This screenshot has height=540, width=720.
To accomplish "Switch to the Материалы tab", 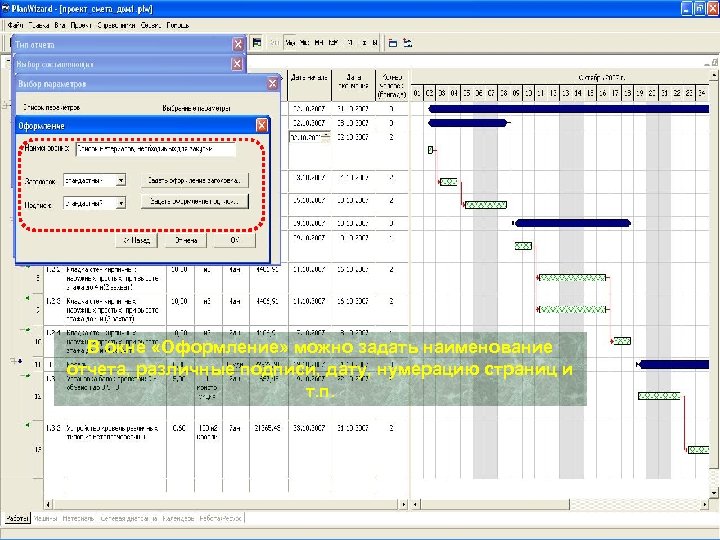I will click(78, 518).
